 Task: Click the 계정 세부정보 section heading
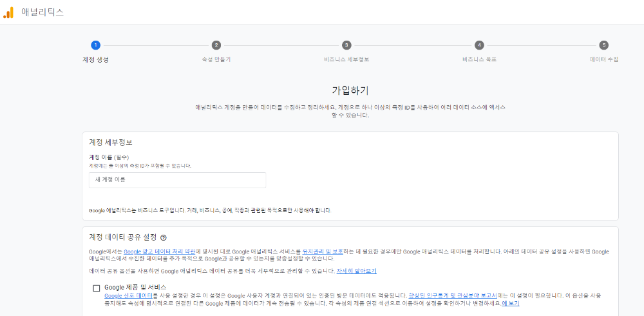coord(111,143)
